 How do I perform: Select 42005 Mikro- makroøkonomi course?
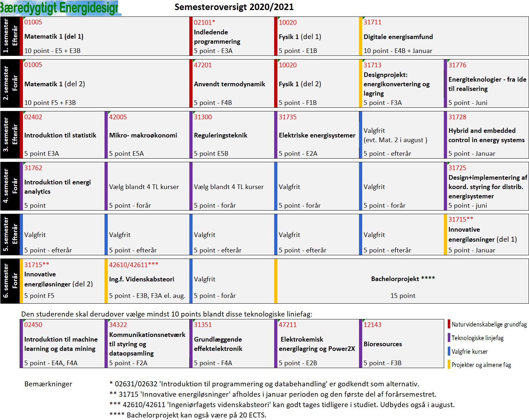pos(147,135)
